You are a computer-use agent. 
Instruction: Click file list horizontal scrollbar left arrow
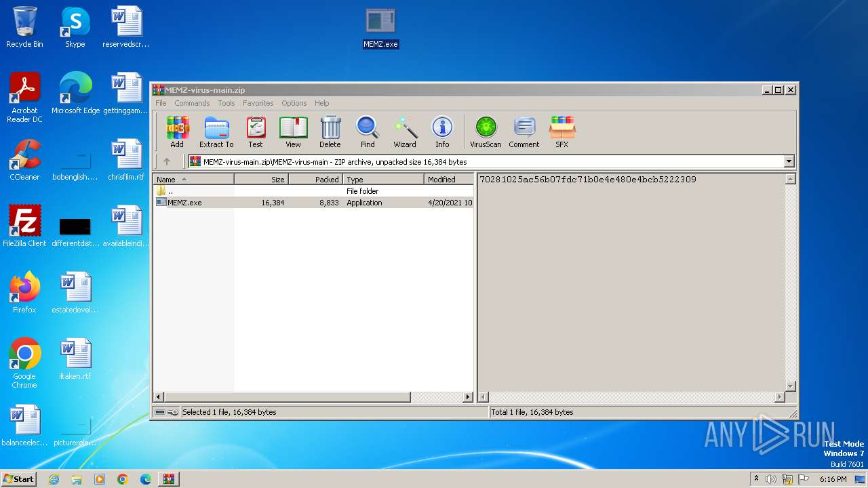pyautogui.click(x=159, y=396)
